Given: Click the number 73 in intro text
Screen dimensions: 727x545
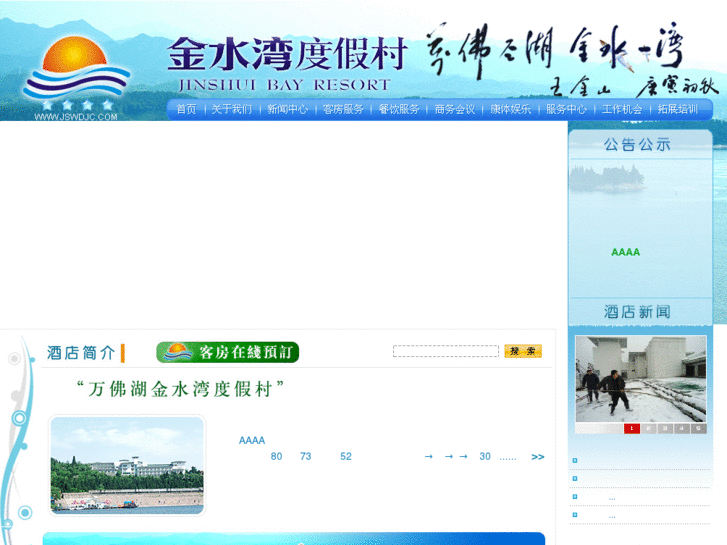Looking at the screenshot, I should point(306,456).
